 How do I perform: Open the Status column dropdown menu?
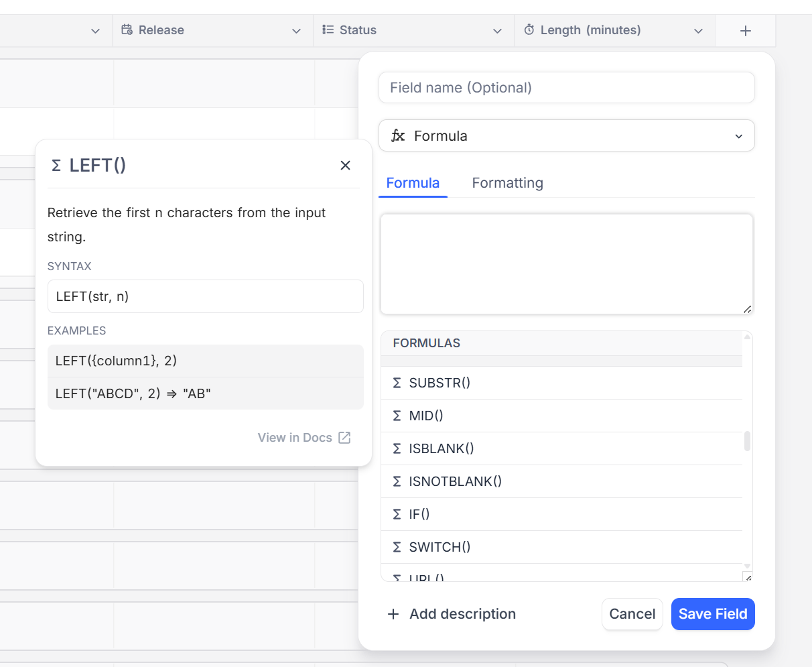497,31
